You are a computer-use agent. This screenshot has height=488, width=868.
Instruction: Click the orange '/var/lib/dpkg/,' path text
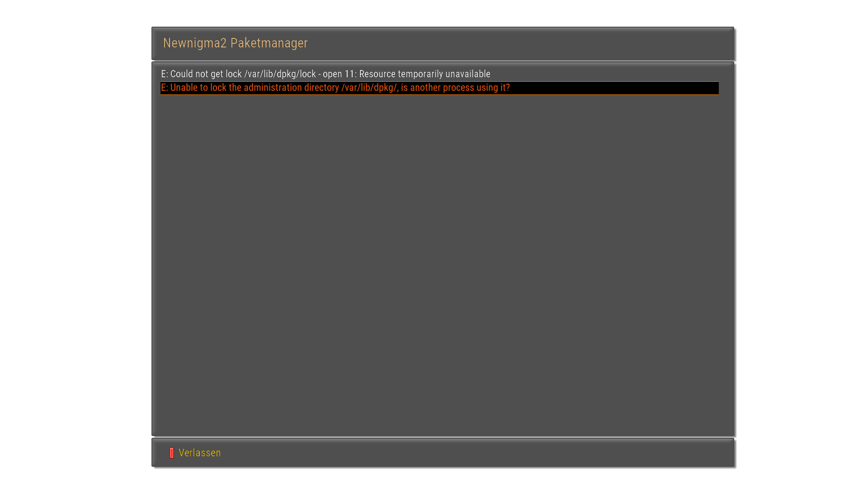coord(369,88)
